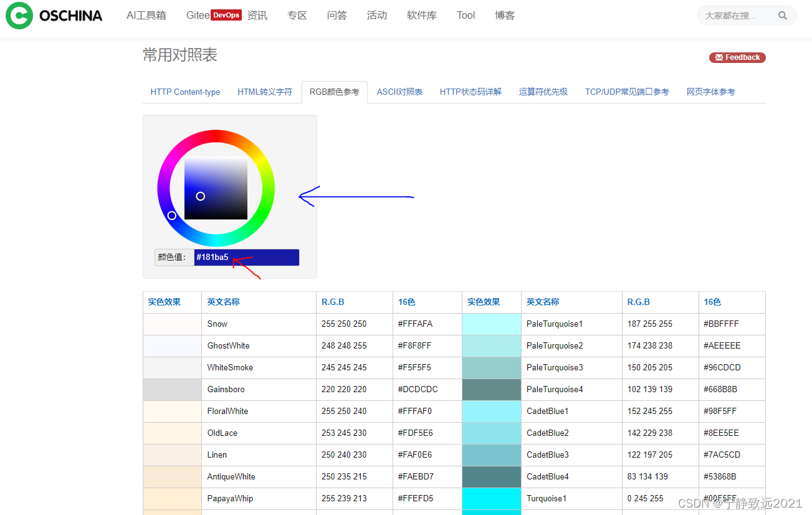Click the PaleTurquoise3 name cell
The height and width of the screenshot is (515, 812).
[x=571, y=368]
